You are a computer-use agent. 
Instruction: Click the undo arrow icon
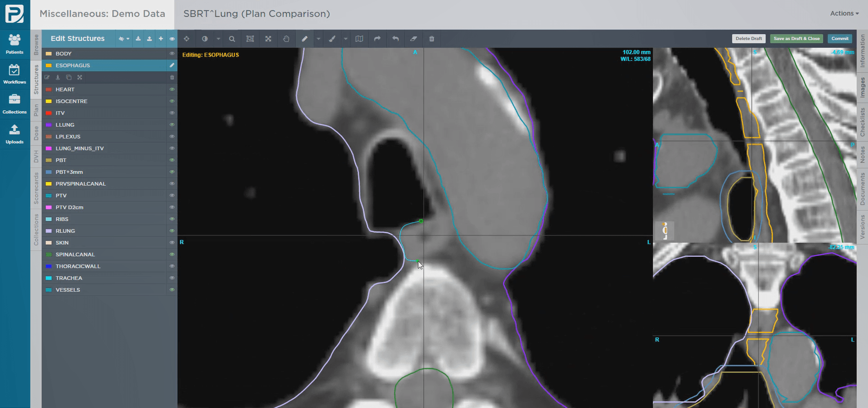[x=395, y=39]
